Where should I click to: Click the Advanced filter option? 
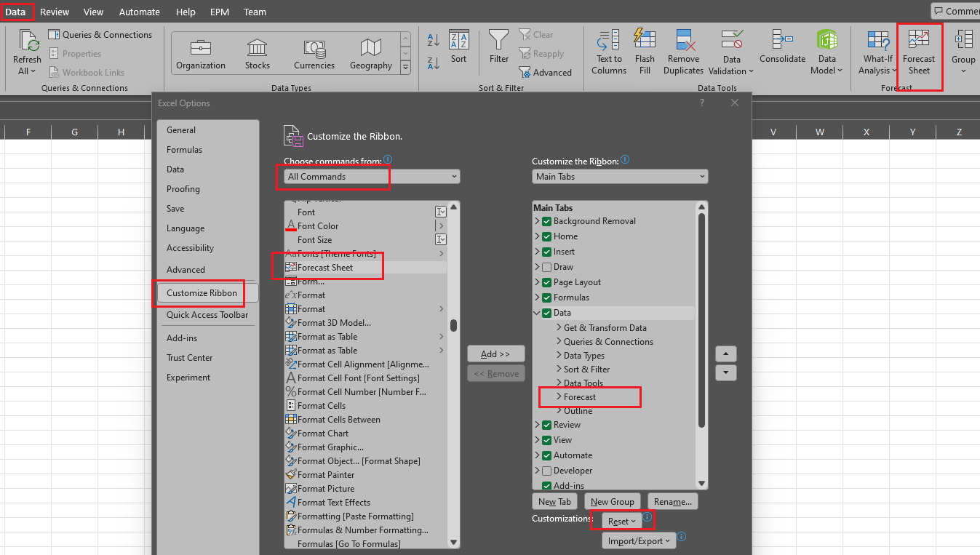[x=545, y=73]
